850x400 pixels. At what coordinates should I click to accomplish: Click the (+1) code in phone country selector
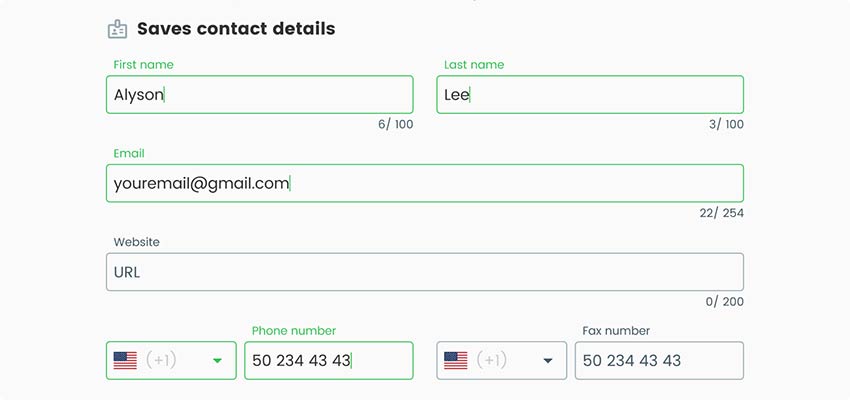[x=161, y=360]
